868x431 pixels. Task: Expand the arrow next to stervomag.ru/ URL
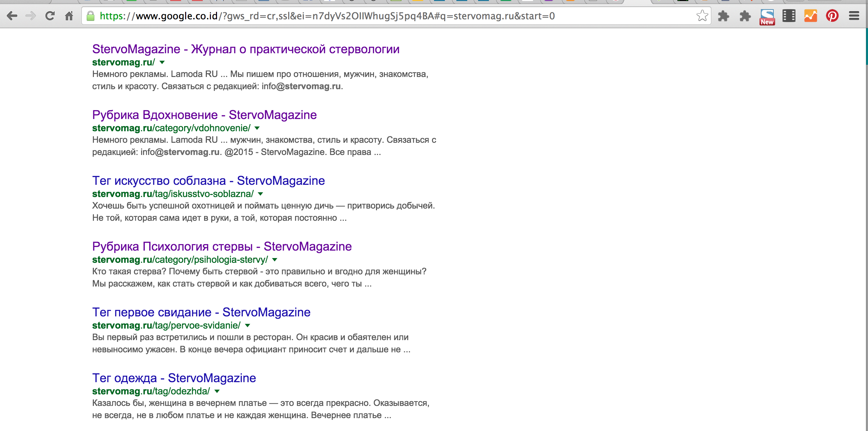click(162, 62)
